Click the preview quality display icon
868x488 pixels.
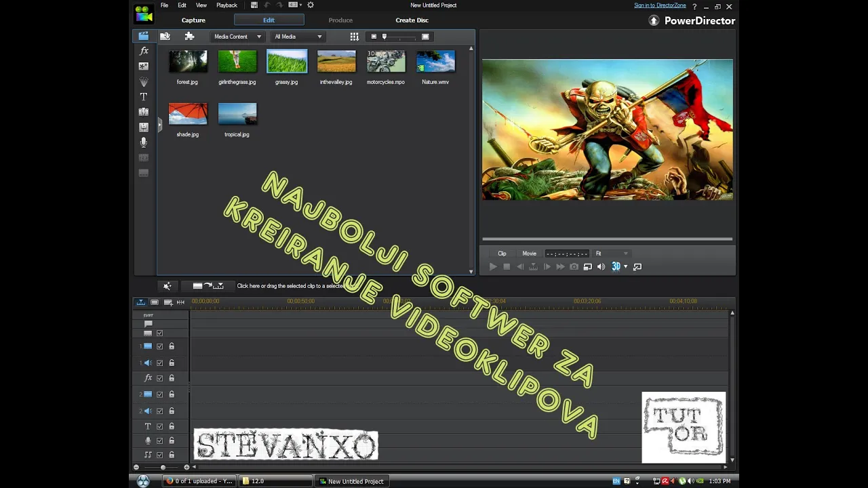click(x=588, y=267)
